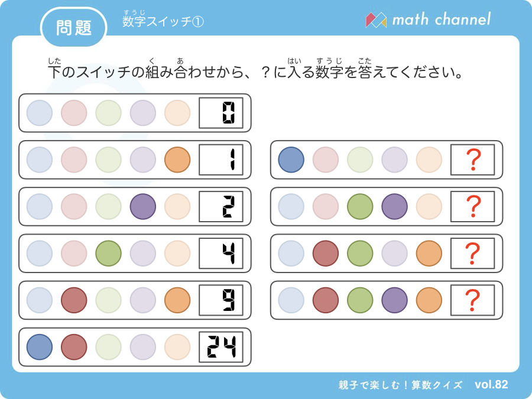Click the display showing 0

click(221, 113)
